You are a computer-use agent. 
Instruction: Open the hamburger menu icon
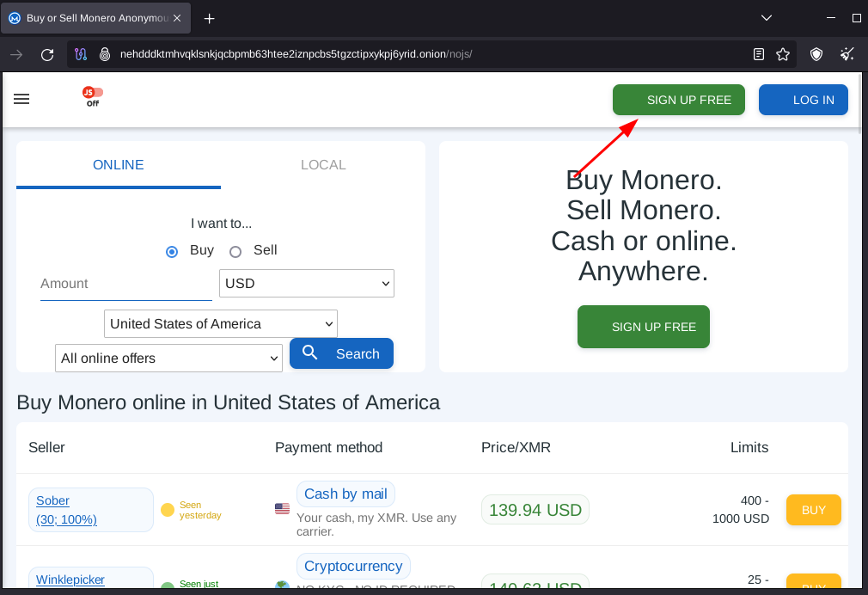pyautogui.click(x=21, y=99)
